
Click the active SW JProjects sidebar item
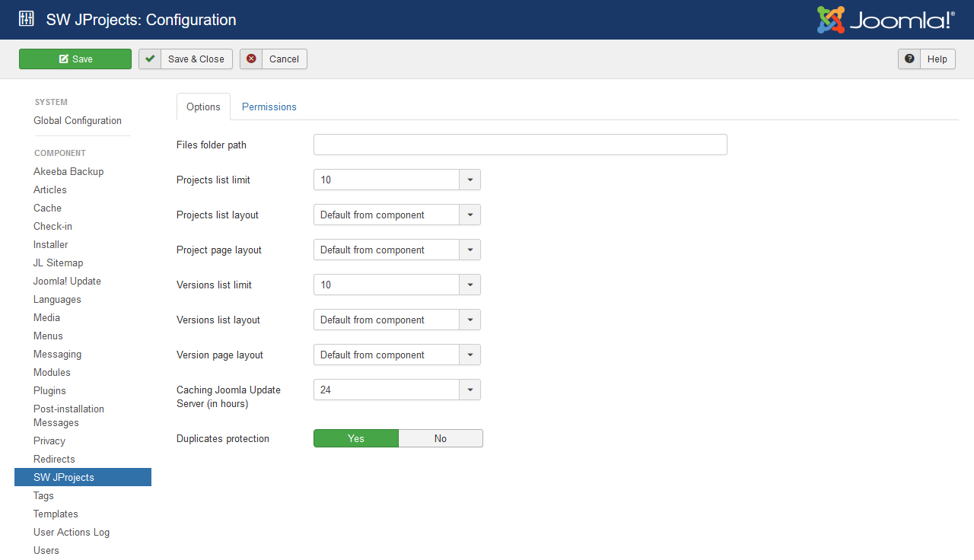point(83,477)
